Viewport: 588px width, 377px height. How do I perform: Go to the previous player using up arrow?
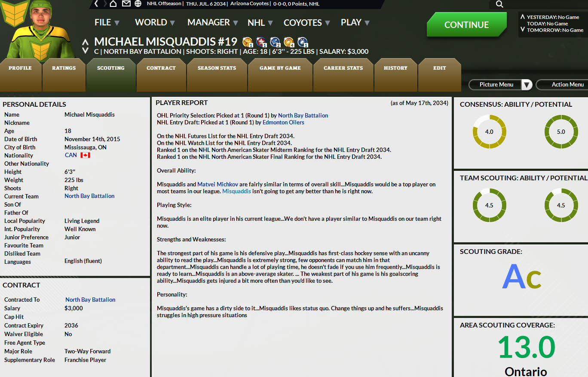[86, 42]
